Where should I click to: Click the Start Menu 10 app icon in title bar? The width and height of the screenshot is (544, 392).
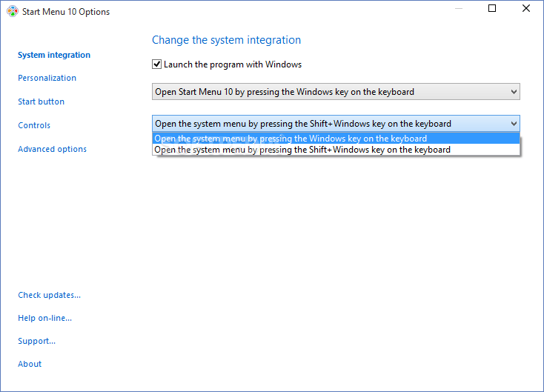point(13,11)
